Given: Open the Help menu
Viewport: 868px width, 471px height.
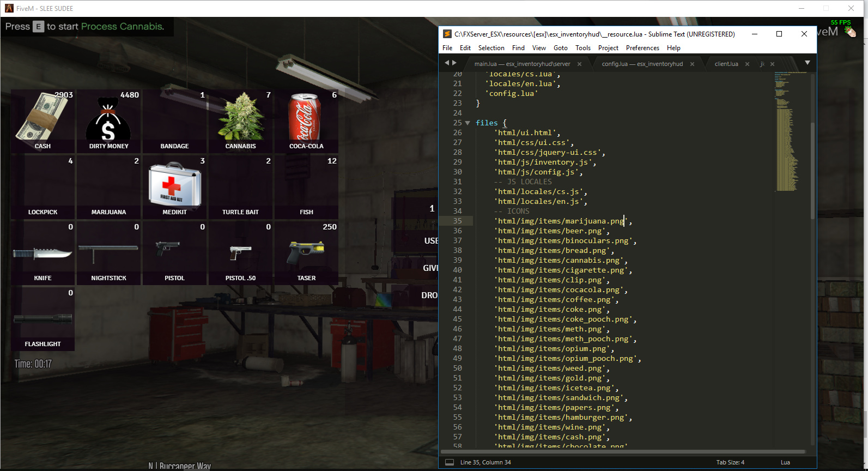Looking at the screenshot, I should (673, 48).
